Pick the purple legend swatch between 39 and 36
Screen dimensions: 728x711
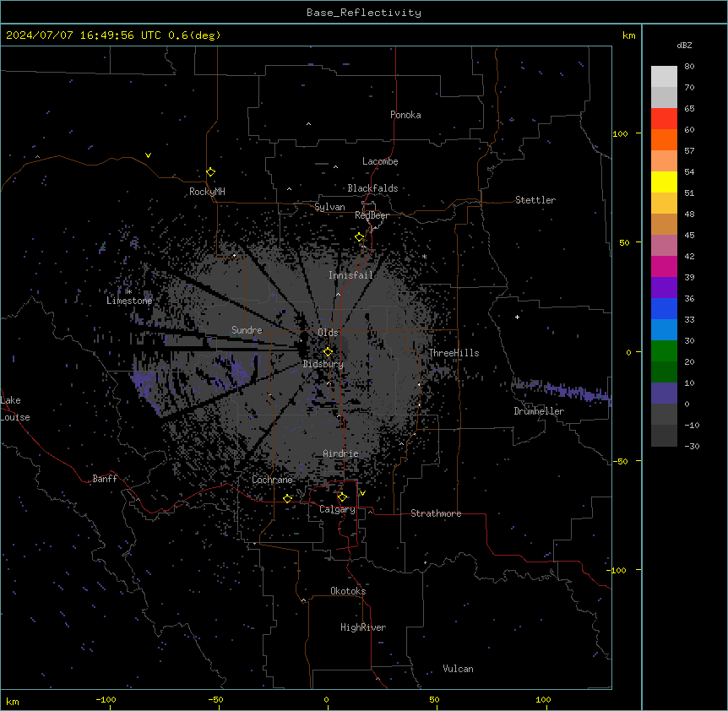[664, 287]
